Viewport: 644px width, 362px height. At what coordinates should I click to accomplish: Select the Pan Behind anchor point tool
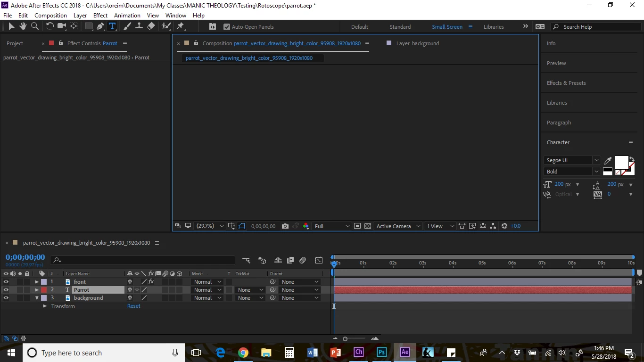74,26
